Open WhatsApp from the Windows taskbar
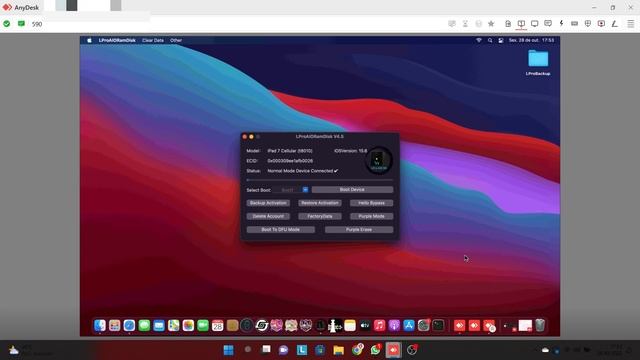640x360 pixels. 376,350
